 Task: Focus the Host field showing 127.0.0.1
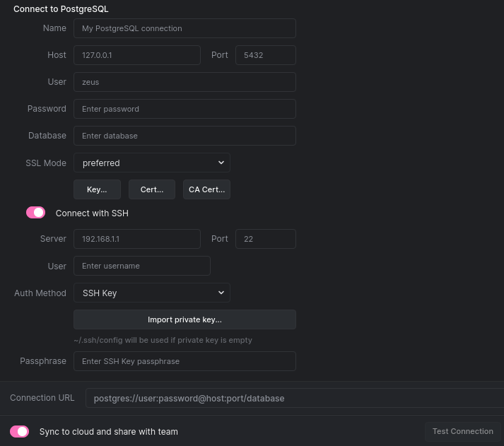[x=137, y=55]
